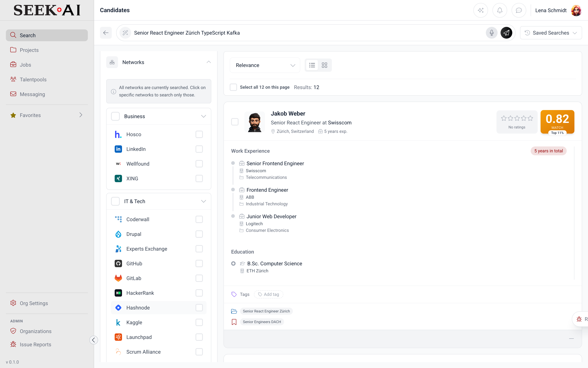Click the Drupal drop logo
Image resolution: width=588 pixels, height=368 pixels.
[118, 234]
